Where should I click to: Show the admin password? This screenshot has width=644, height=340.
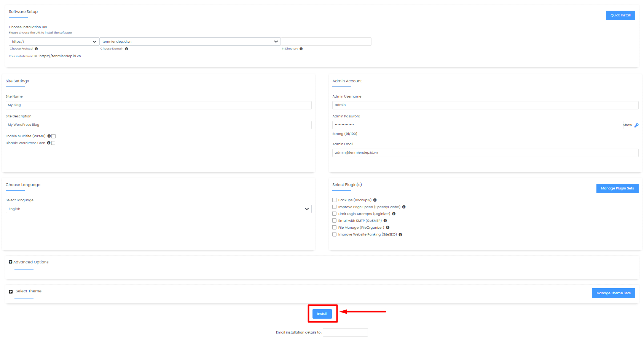coord(627,125)
